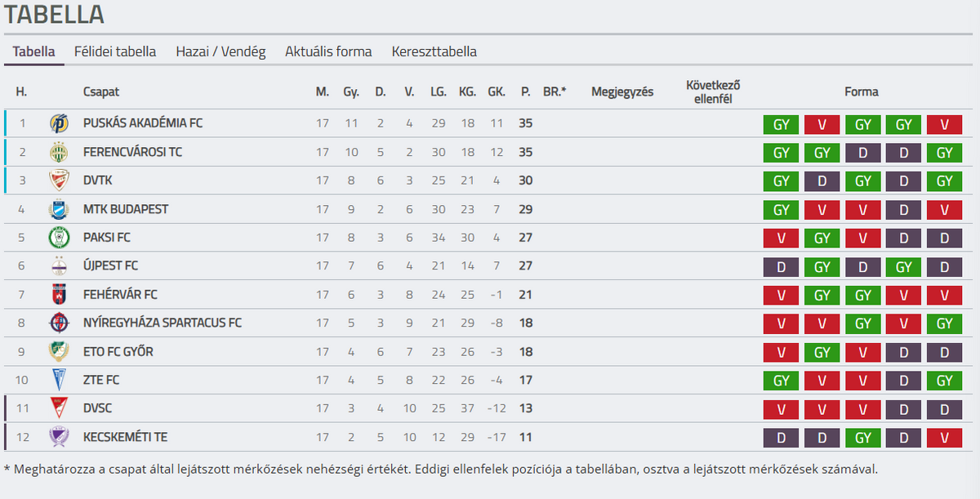Click Újpest FC's first purple D form badge

tap(782, 267)
